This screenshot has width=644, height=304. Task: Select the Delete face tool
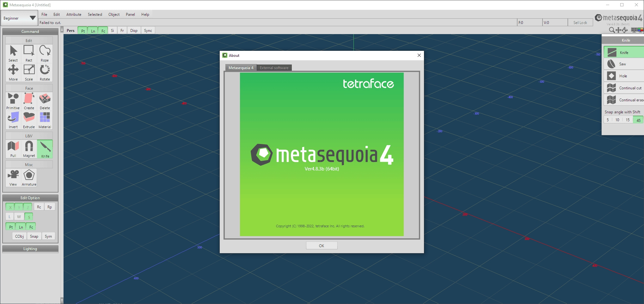tap(45, 101)
